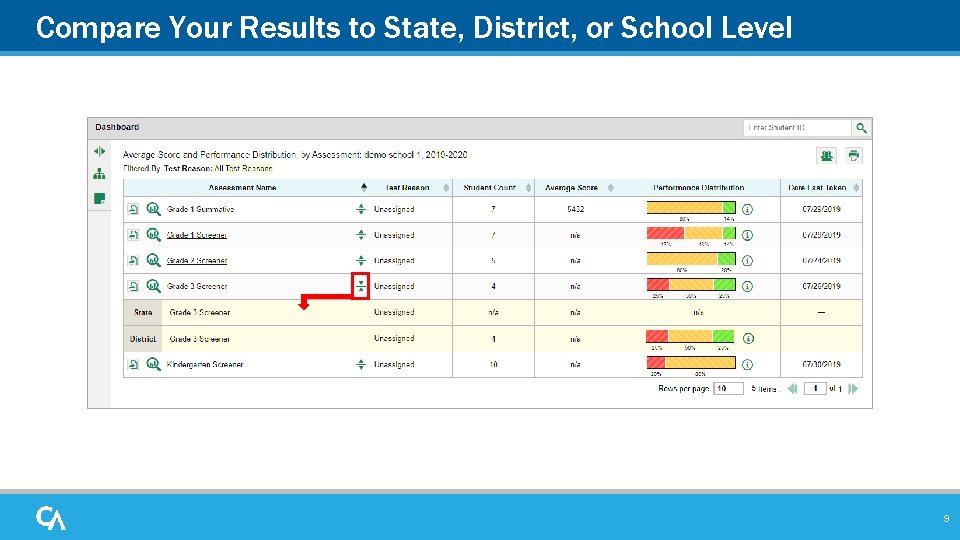
Task: Expand the left side panel arrows icon
Action: 99,151
